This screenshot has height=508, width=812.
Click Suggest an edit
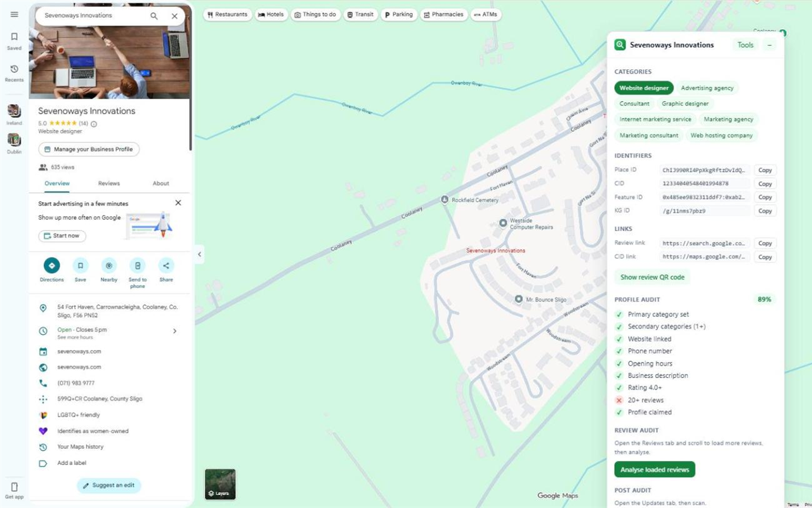(109, 486)
